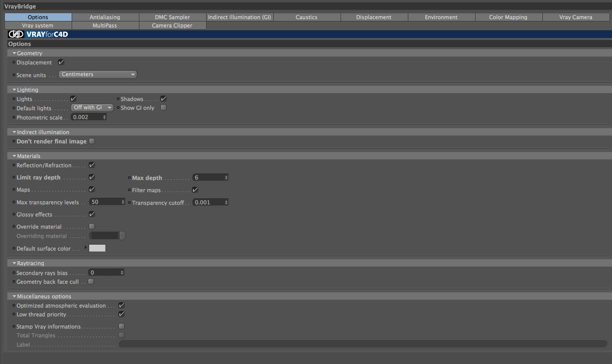
Task: Click the Options header text
Action: pos(19,44)
